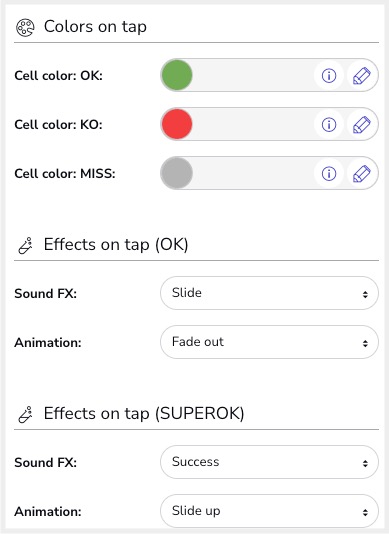Click the test tube icon beside Effects on tap (SUPEROK)

pos(25,414)
